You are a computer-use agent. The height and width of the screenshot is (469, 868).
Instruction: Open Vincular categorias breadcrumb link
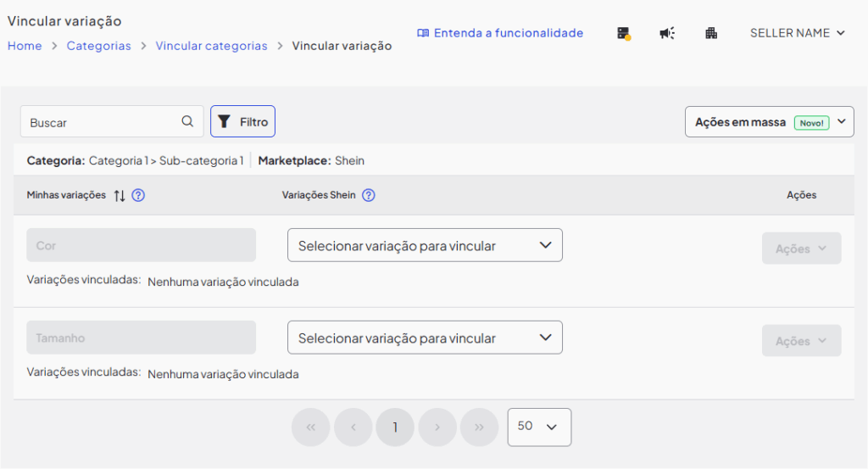click(211, 46)
